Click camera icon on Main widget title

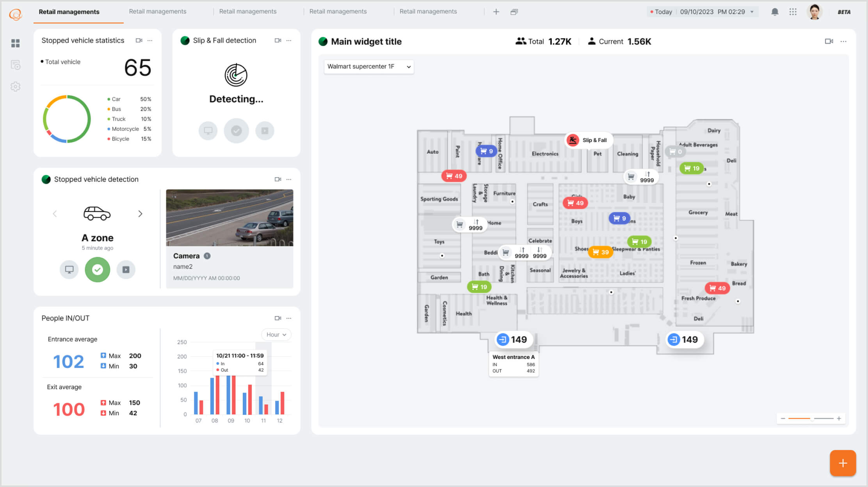(x=829, y=41)
